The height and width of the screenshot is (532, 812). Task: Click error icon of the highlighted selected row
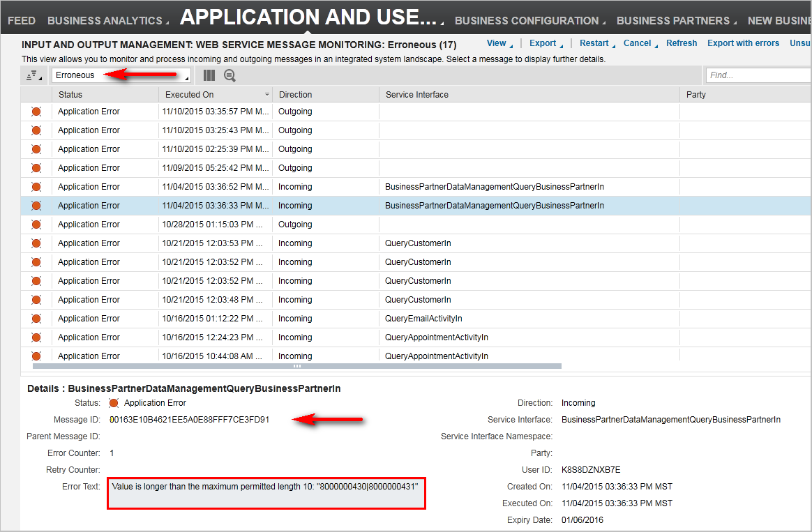(36, 206)
